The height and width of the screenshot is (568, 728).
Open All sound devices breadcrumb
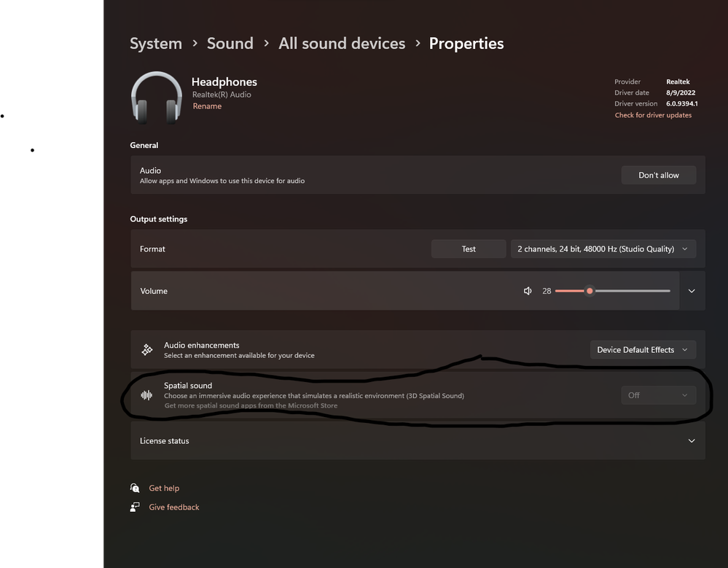(x=341, y=43)
